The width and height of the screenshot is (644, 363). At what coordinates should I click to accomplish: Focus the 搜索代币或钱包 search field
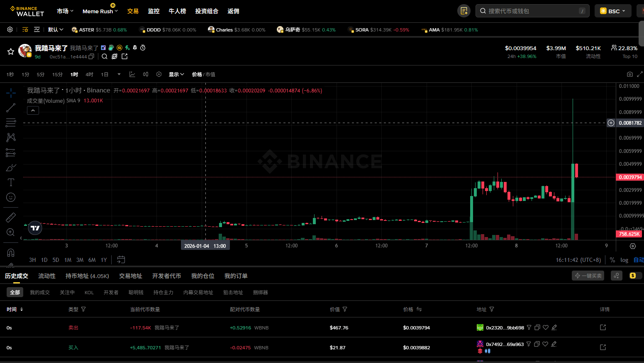(x=532, y=11)
